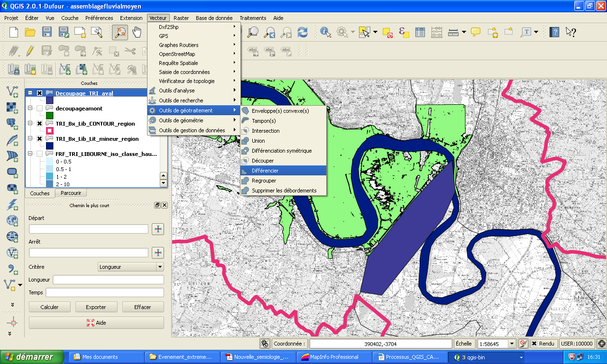The height and width of the screenshot is (364, 607).
Task: Collapse the FRF_TRI_LIBOURNE layer tree
Action: click(30, 154)
